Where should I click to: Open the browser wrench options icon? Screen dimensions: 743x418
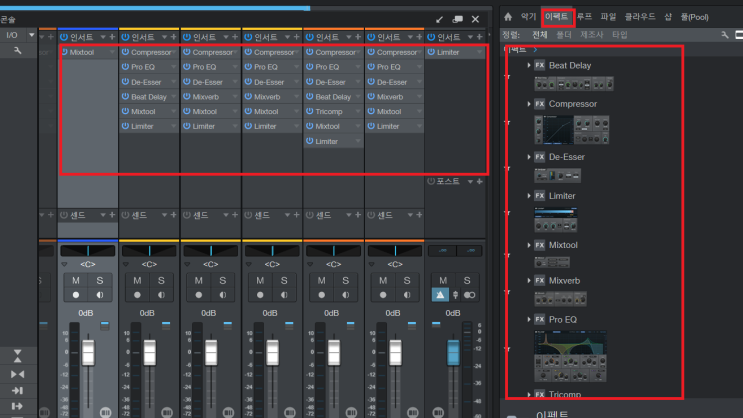coord(725,35)
